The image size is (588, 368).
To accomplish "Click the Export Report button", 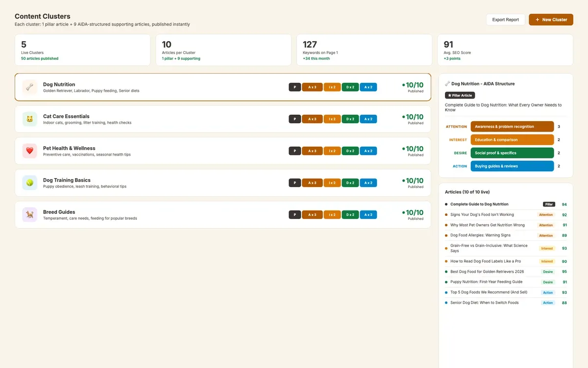I will (x=505, y=20).
